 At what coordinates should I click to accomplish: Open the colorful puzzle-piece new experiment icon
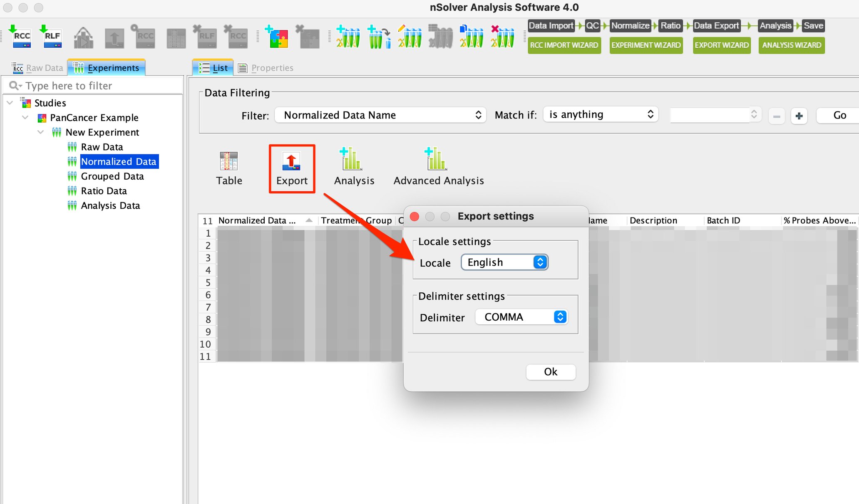[x=277, y=37]
